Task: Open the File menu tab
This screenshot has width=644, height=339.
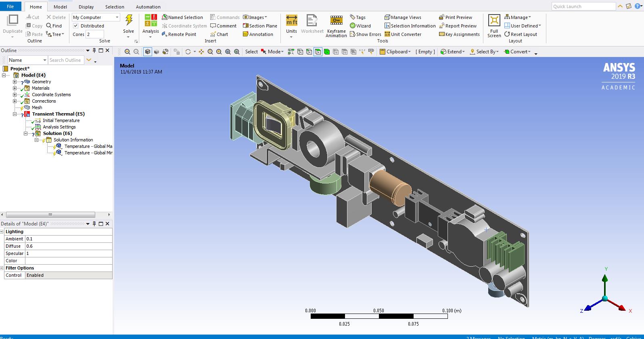Action: pyautogui.click(x=10, y=6)
